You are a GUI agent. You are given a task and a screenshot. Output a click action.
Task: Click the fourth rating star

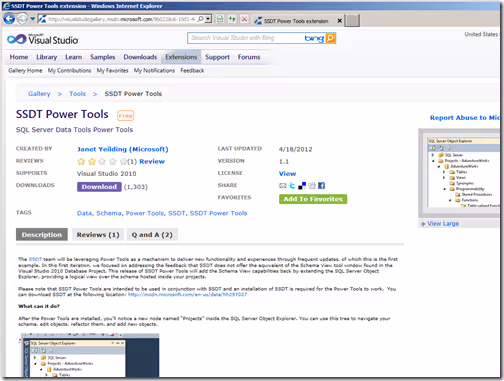click(x=113, y=162)
